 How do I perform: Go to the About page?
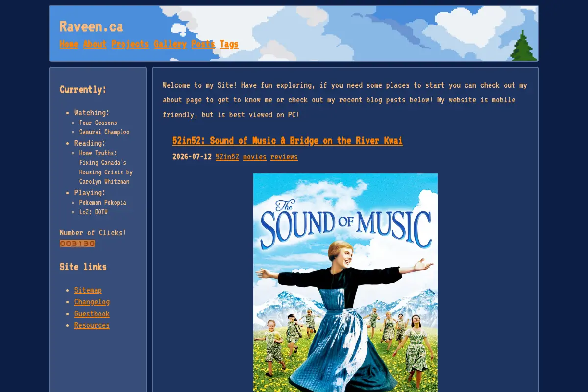(x=95, y=44)
